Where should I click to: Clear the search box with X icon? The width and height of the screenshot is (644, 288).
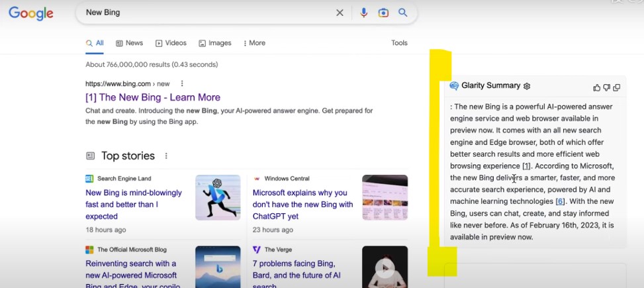pyautogui.click(x=340, y=13)
